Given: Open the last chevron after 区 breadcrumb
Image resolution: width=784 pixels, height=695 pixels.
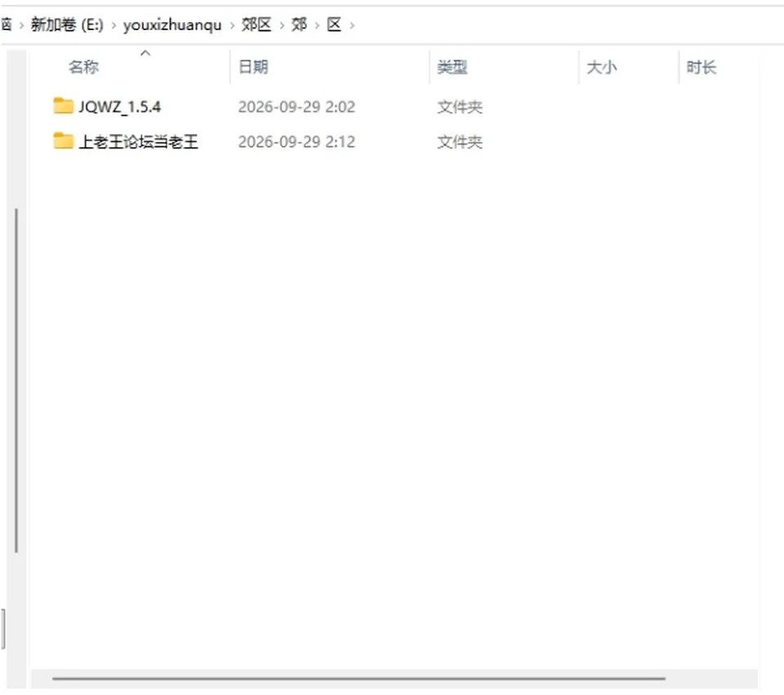Looking at the screenshot, I should pyautogui.click(x=352, y=25).
